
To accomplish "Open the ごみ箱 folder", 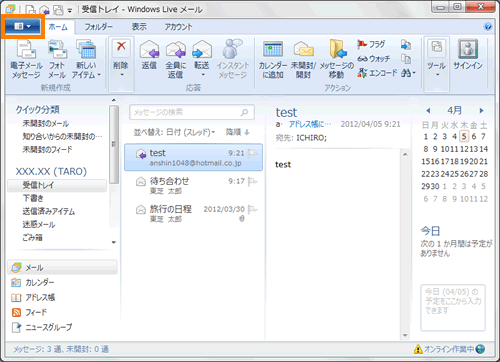I will [x=32, y=237].
